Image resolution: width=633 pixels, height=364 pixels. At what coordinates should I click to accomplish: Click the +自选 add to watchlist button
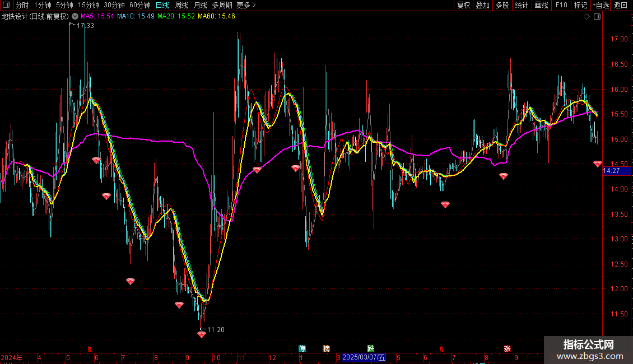coord(601,5)
